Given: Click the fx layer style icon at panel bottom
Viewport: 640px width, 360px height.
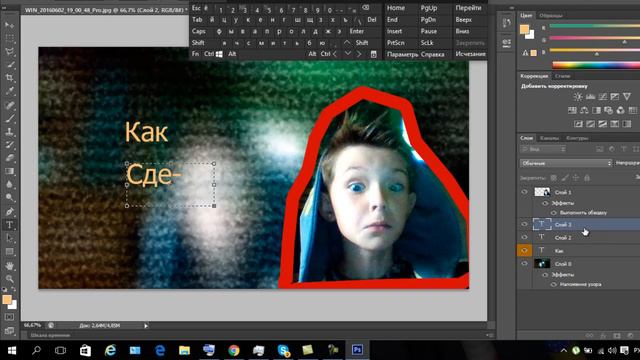Looking at the screenshot, I should 603,336.
